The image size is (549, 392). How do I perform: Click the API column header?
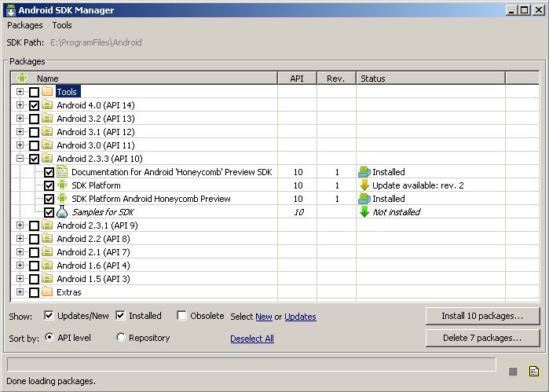point(297,78)
